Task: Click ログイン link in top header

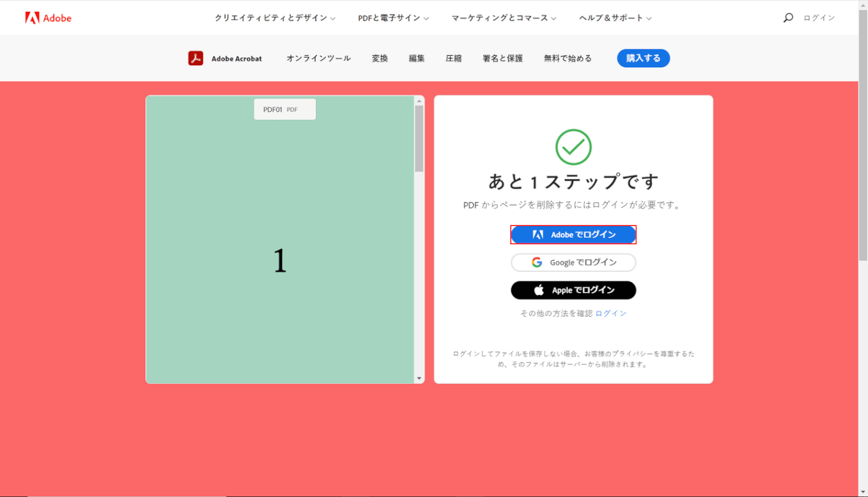Action: pos(819,18)
